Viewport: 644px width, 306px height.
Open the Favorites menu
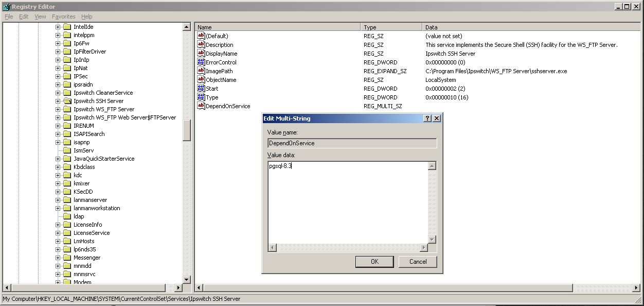pyautogui.click(x=64, y=16)
